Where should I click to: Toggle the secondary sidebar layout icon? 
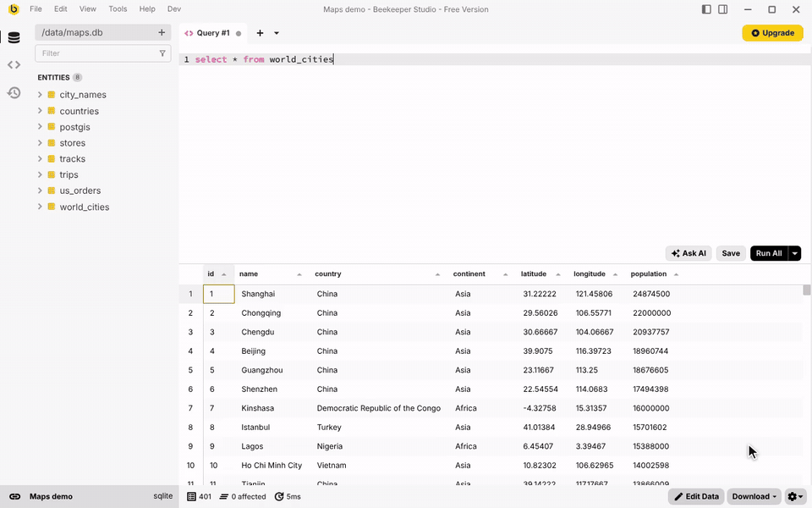coord(723,9)
